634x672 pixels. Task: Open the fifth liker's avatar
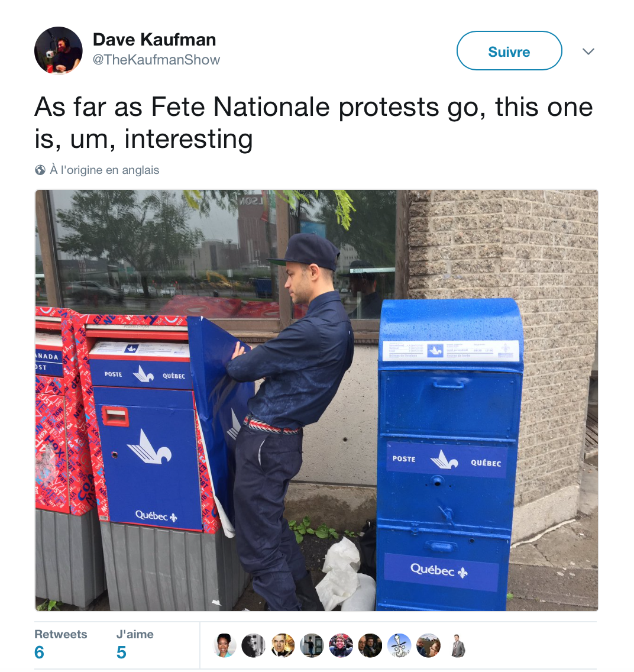341,645
